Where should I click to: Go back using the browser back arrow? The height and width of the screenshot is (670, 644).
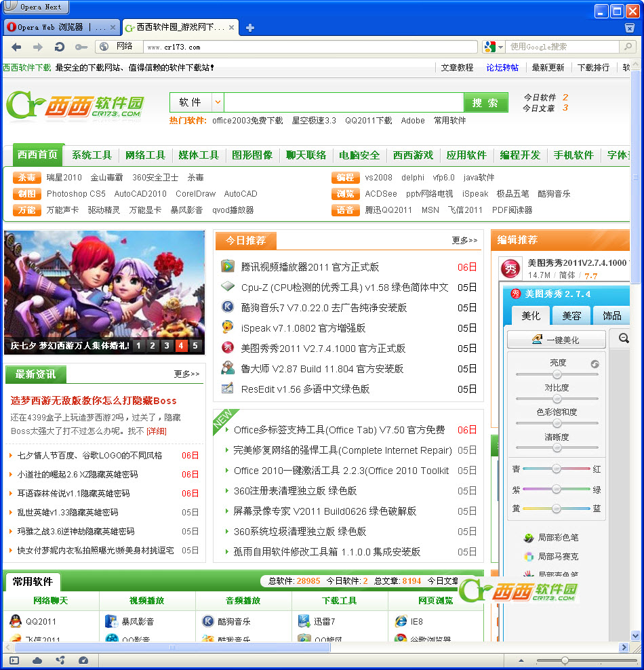click(x=16, y=47)
